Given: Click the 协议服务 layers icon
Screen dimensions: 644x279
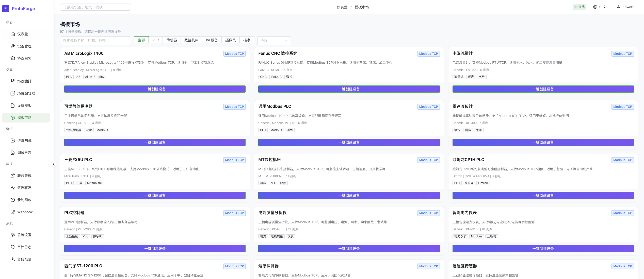Looking at the screenshot, I should pyautogui.click(x=13, y=58).
